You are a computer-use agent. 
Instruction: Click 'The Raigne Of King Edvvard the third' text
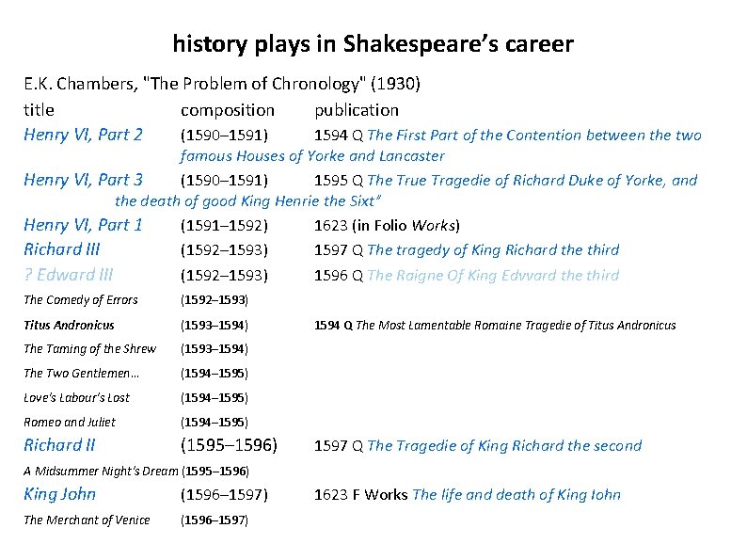(x=493, y=276)
